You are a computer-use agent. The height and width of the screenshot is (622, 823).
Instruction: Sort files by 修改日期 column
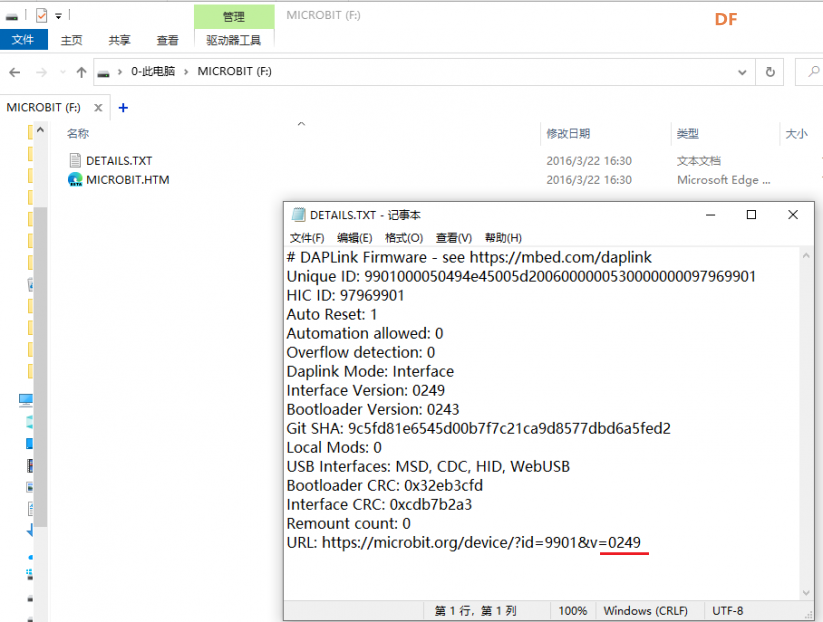pyautogui.click(x=568, y=133)
